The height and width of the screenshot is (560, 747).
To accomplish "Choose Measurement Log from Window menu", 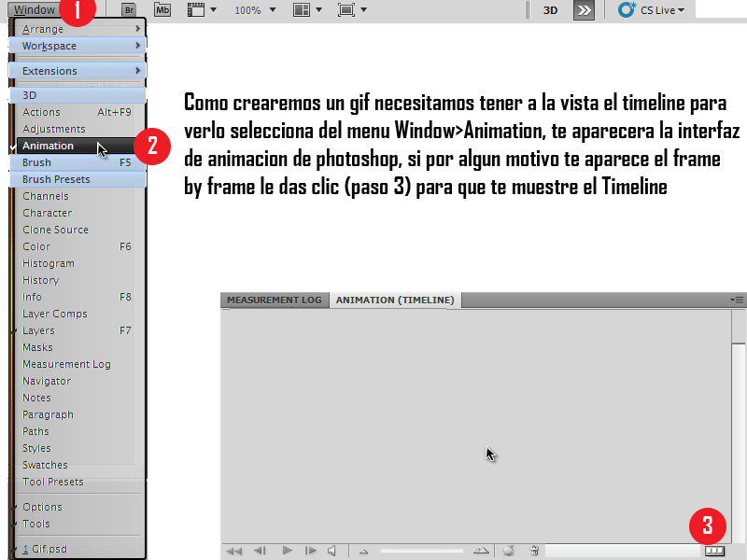I will pos(78,364).
